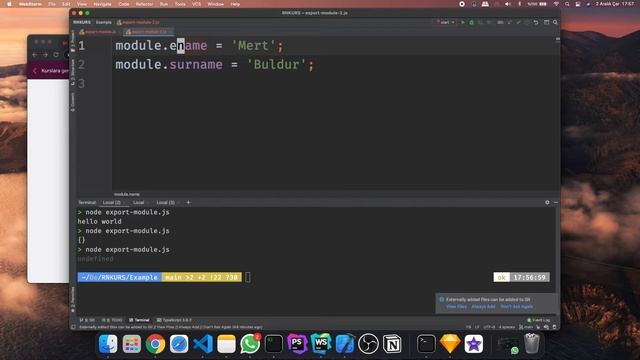The width and height of the screenshot is (640, 360).
Task: Open the File menu
Action: point(52,4)
